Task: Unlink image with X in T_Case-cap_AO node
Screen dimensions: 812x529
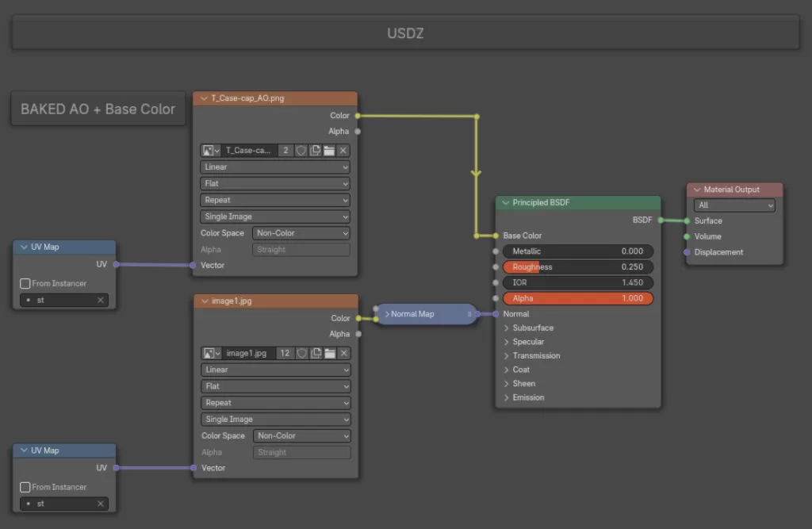Action: point(343,151)
